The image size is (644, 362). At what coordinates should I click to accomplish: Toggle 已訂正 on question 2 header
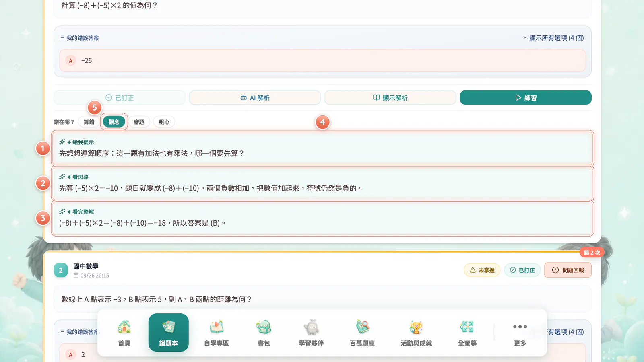click(x=522, y=270)
